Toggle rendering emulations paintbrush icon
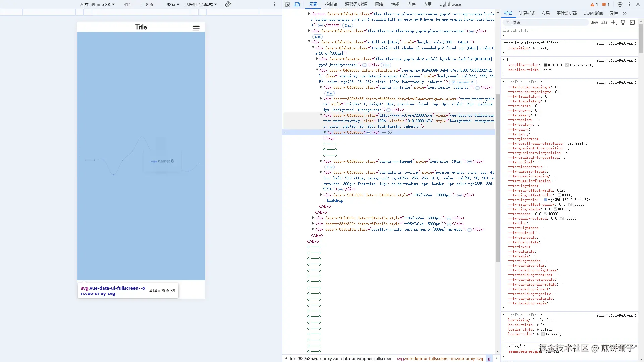This screenshot has height=362, width=644. [x=623, y=22]
